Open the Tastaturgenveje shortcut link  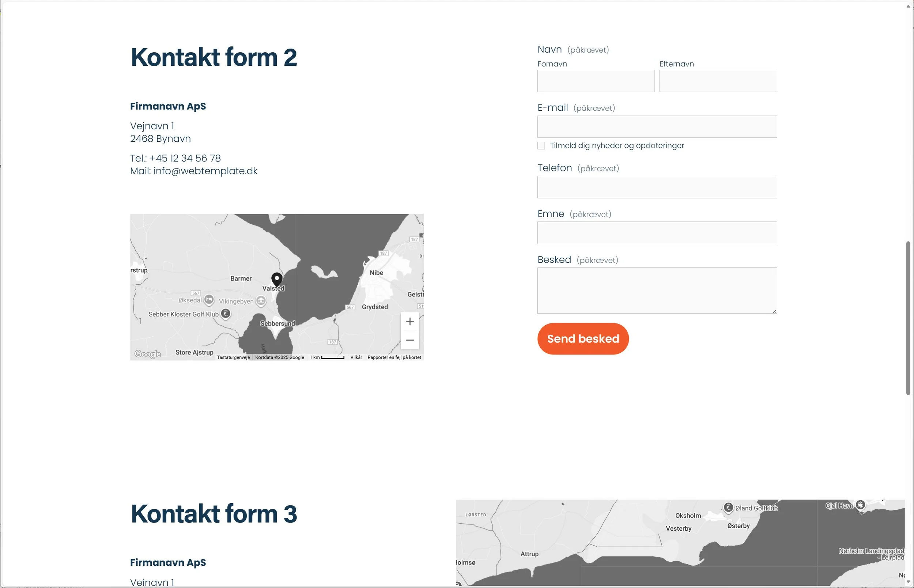[x=233, y=357]
